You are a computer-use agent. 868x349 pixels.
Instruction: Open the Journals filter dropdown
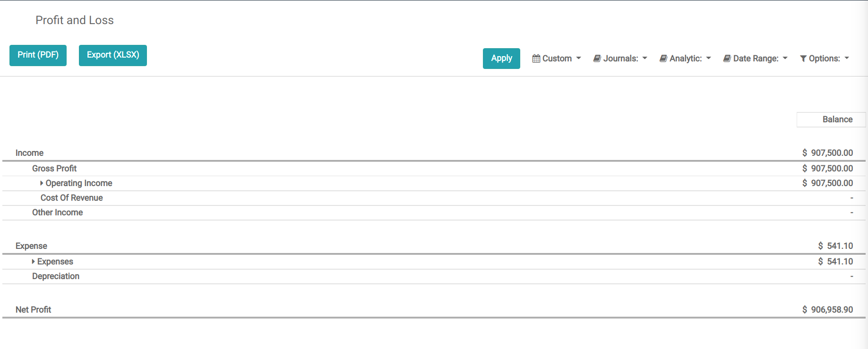[621, 59]
